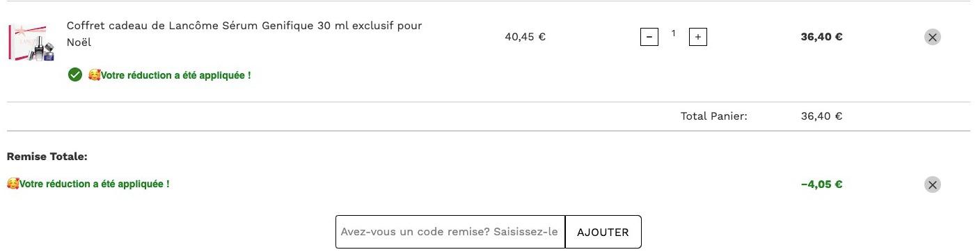This screenshot has height=252, width=980.
Task: Click the −4,05 € discount amount
Action: tap(821, 184)
